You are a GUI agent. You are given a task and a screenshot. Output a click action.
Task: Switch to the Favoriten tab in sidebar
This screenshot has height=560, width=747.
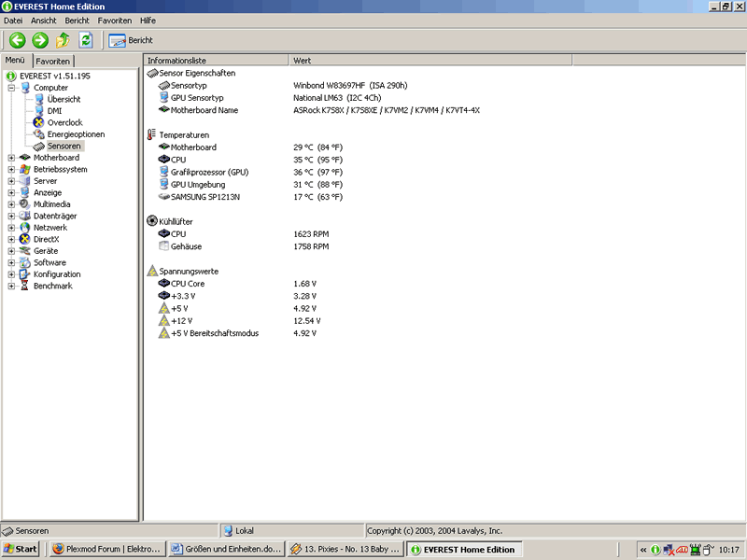(53, 61)
